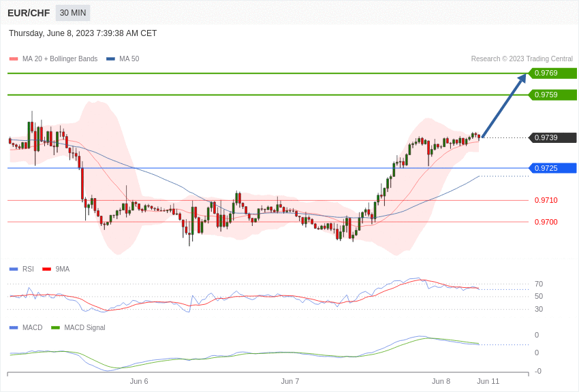Click the 0.9739 current price tag

tap(552, 137)
